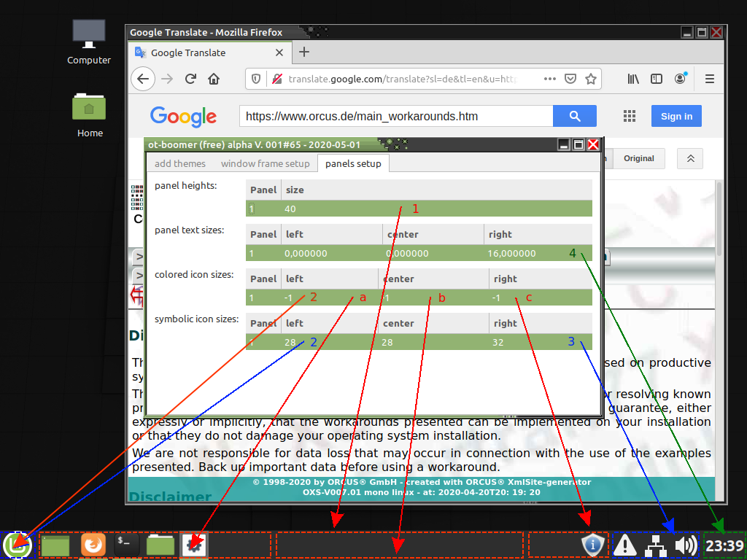747x560 pixels.
Task: Select panel text size right value 16,000000
Action: pos(511,254)
